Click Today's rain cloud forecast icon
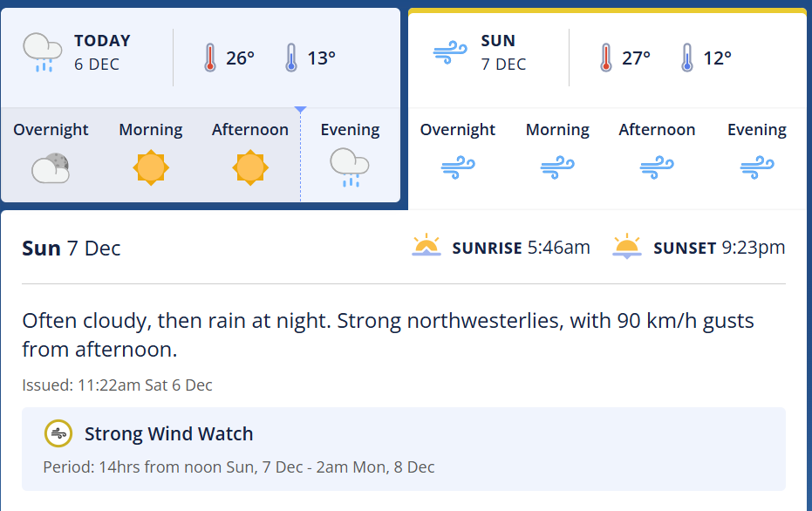The image size is (812, 511). [42, 53]
